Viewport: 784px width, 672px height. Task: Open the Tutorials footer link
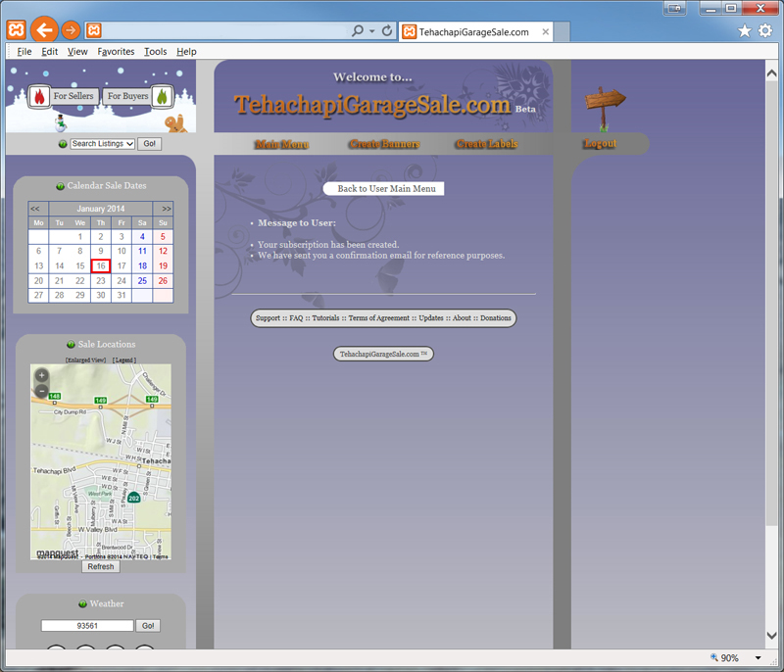(x=325, y=317)
